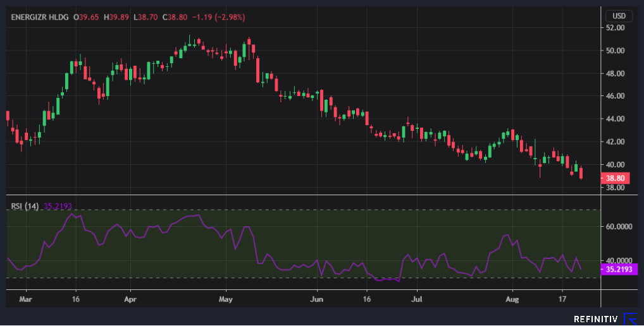Image resolution: width=644 pixels, height=326 pixels.
Task: Click the high value H39.89
Action: (116, 17)
